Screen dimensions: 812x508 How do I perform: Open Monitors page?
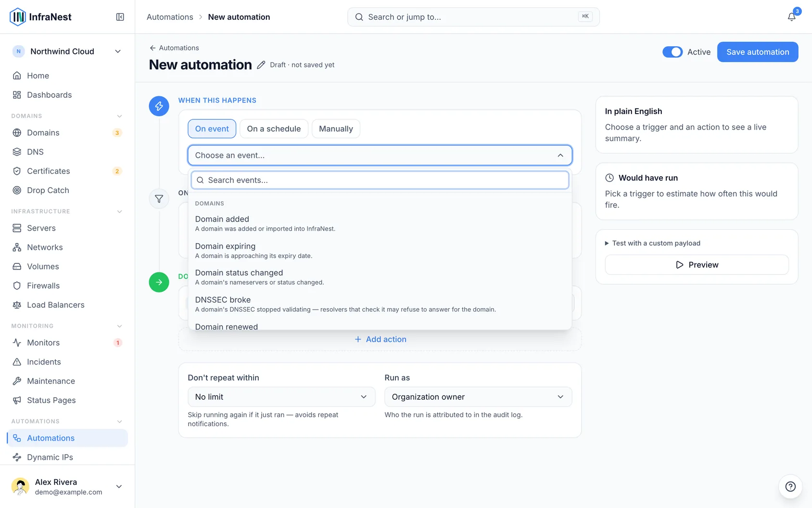pyautogui.click(x=67, y=342)
